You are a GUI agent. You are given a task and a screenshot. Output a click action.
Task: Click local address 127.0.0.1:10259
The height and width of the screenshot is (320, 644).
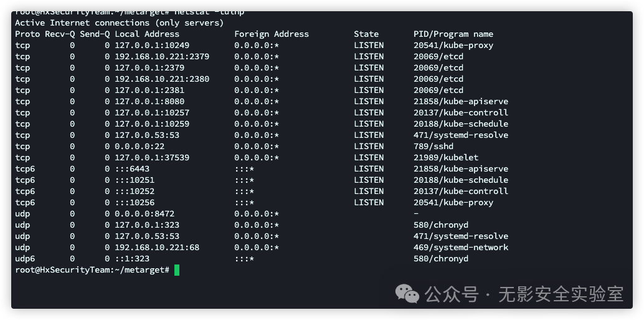[152, 124]
